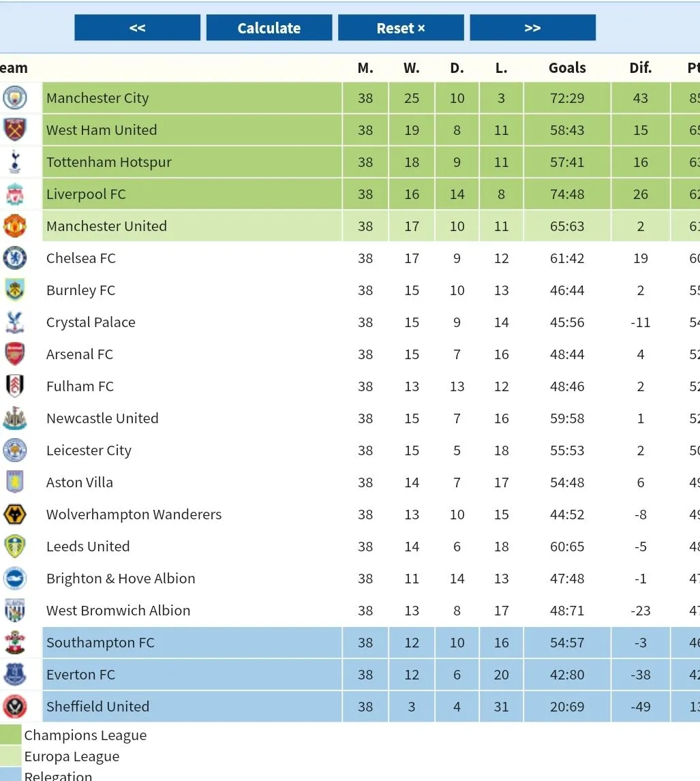The image size is (700, 781).
Task: Select the Wolverhampton Wanderers wolf crest
Action: 14,514
